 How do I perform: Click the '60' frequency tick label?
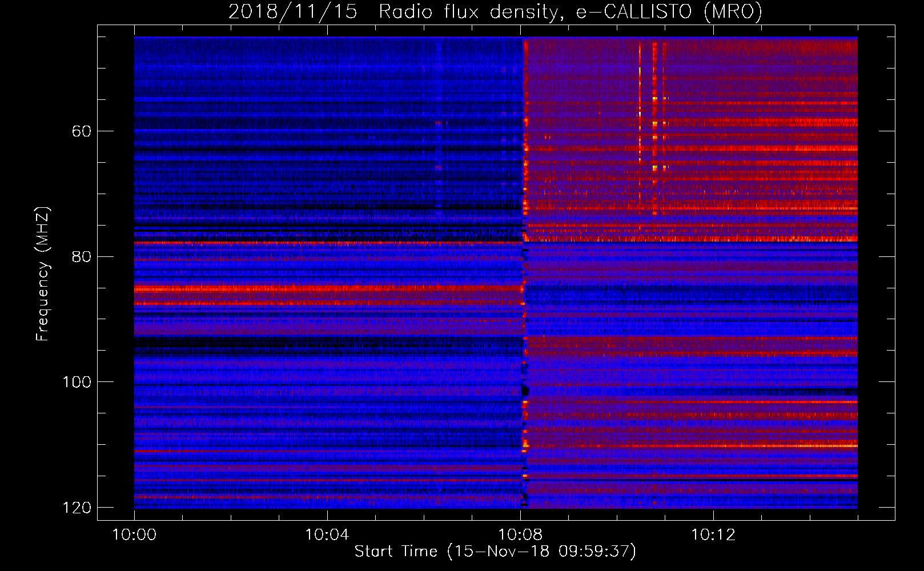(82, 131)
